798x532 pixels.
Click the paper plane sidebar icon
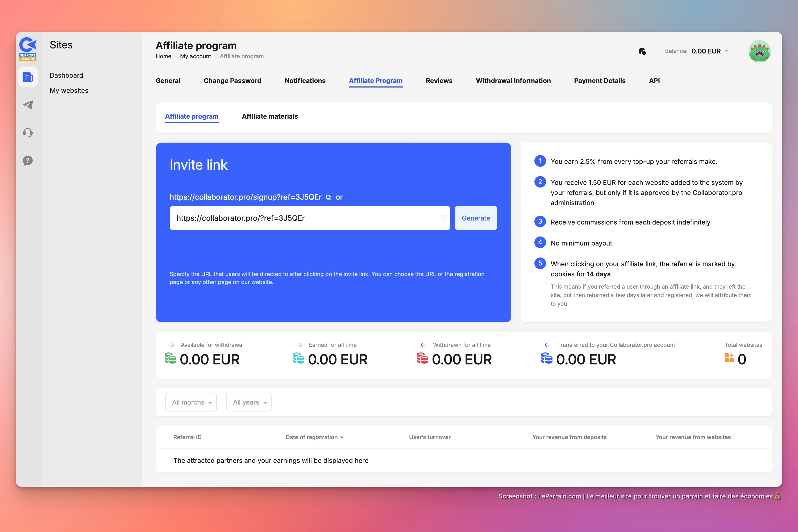click(28, 105)
